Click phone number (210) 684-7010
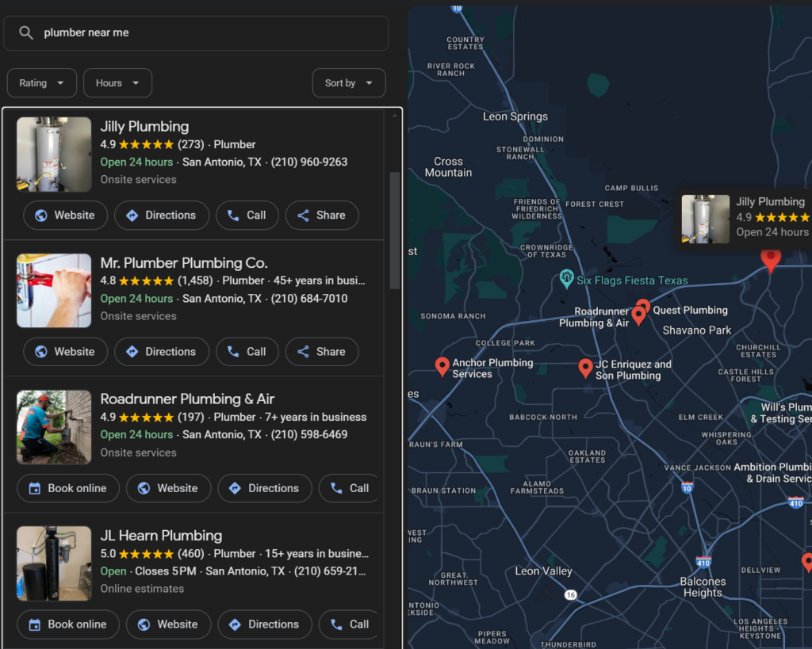The height and width of the screenshot is (649, 812). click(x=309, y=299)
